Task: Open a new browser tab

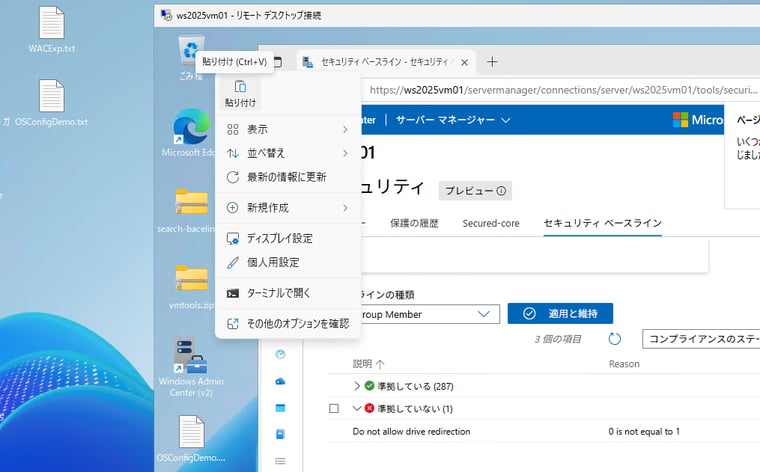Action: 492,62
